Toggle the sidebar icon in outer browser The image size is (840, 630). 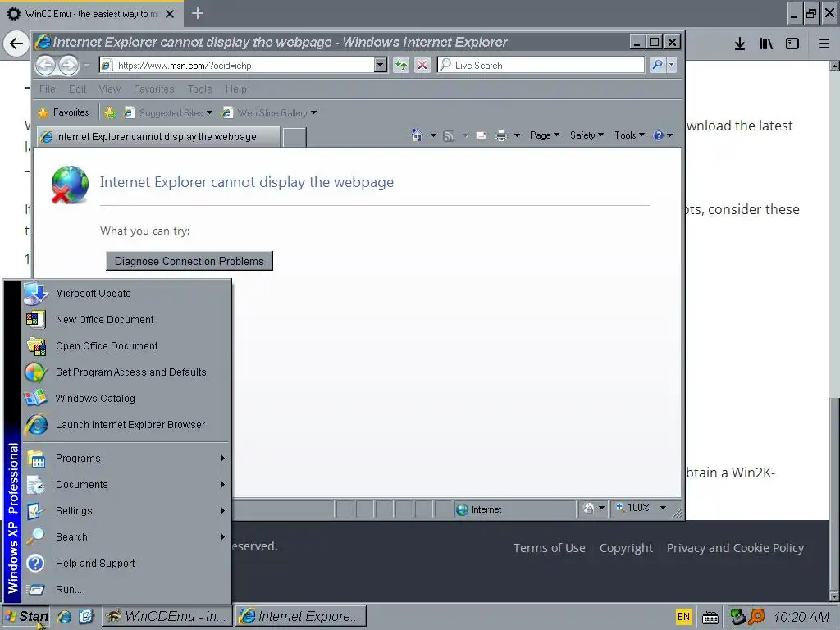click(x=792, y=44)
